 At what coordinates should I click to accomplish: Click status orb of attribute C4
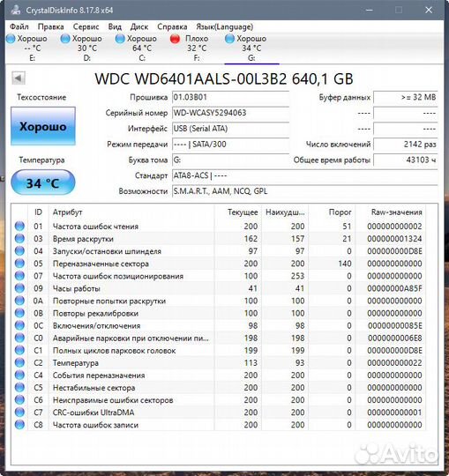click(x=19, y=376)
